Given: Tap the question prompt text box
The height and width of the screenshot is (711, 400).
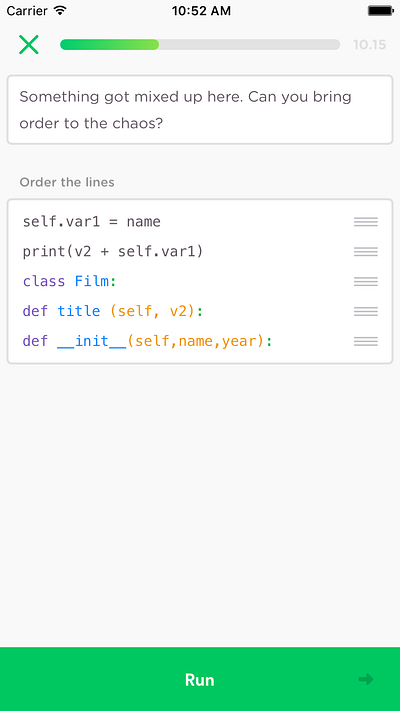Looking at the screenshot, I should (200, 110).
